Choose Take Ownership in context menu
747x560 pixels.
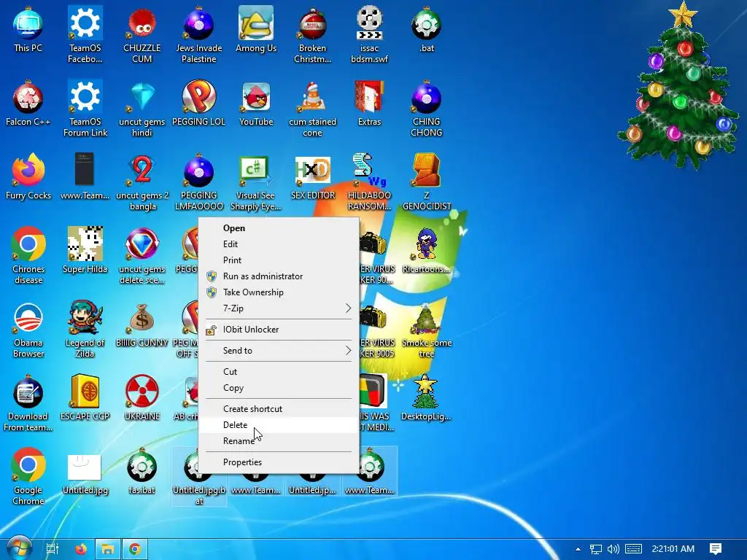279,292
